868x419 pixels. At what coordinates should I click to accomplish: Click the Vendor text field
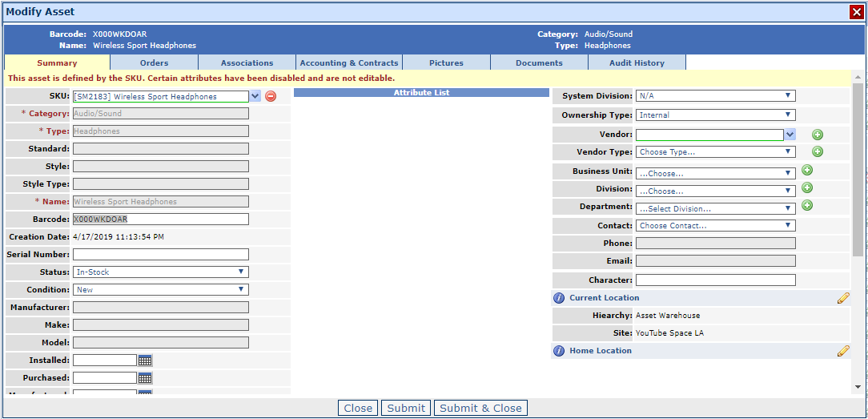pyautogui.click(x=709, y=135)
